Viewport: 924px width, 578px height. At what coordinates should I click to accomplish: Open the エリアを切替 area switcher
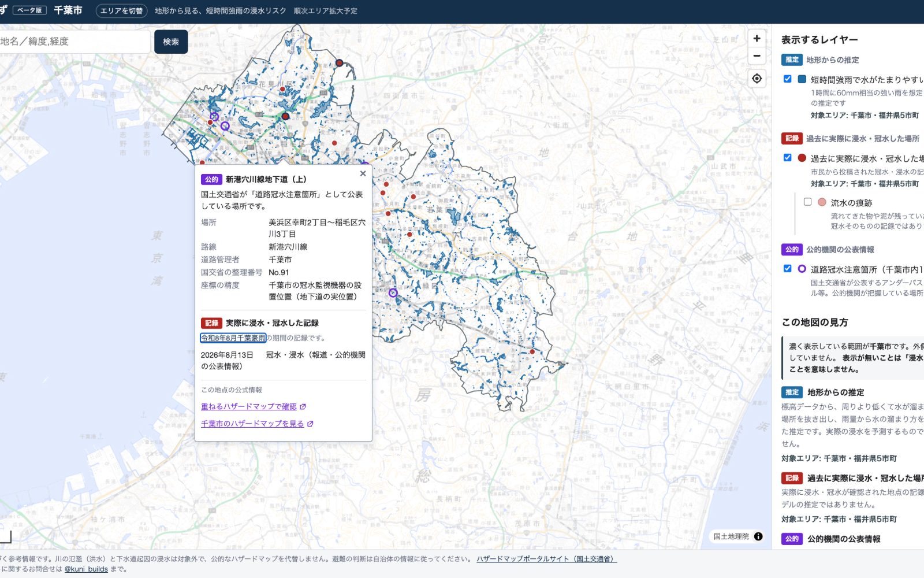(x=121, y=11)
